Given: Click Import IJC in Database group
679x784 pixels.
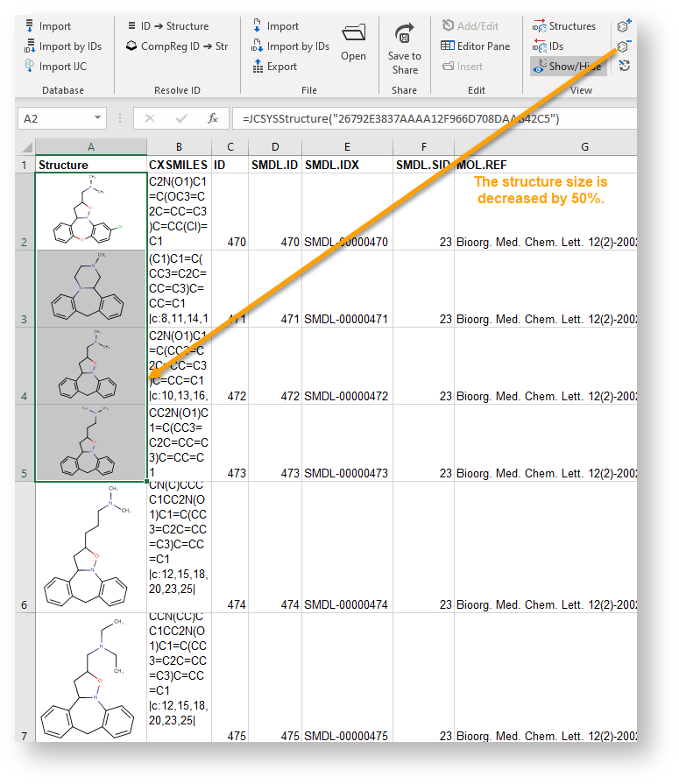Looking at the screenshot, I should click(56, 67).
